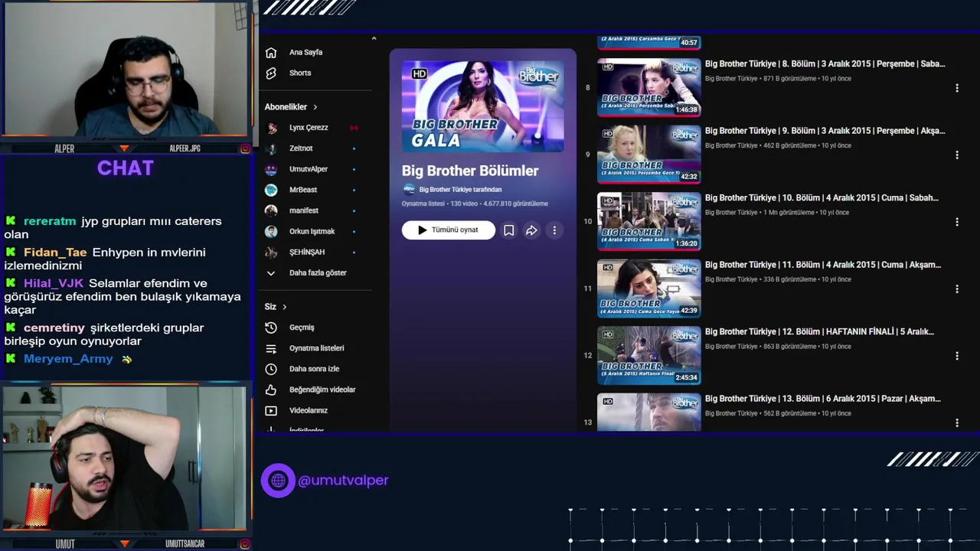Open Big Brother Türkiye 11. Bölüm title

point(823,265)
